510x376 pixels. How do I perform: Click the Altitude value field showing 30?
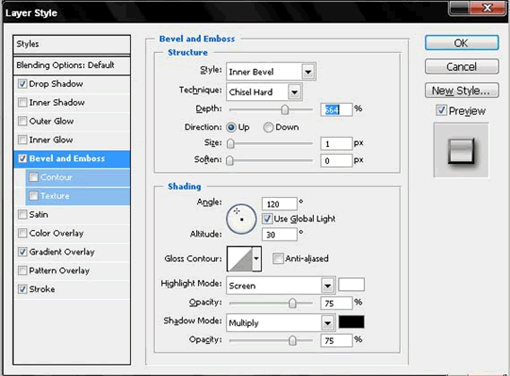point(279,235)
